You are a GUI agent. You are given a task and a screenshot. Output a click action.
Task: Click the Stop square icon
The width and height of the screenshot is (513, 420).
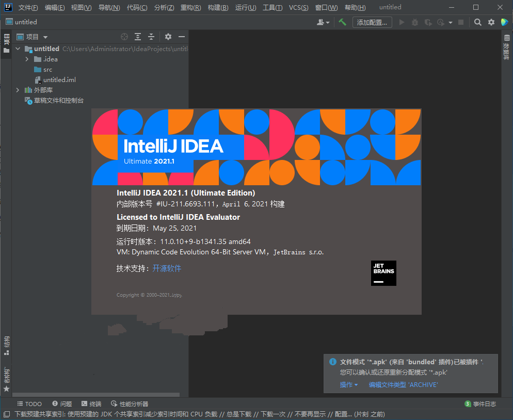coord(461,22)
